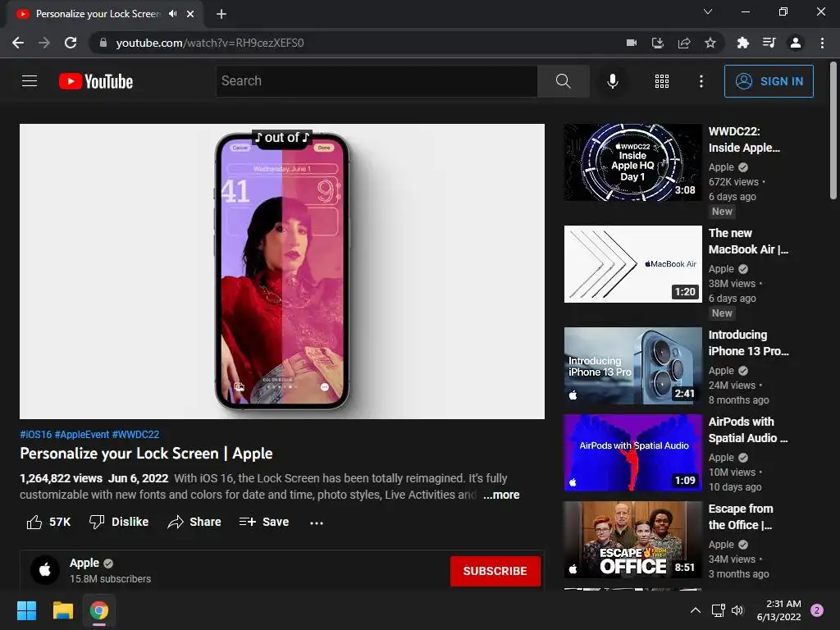This screenshot has width=840, height=630.
Task: Click 'AirPods with Spatial Audio' title
Action: click(x=748, y=430)
